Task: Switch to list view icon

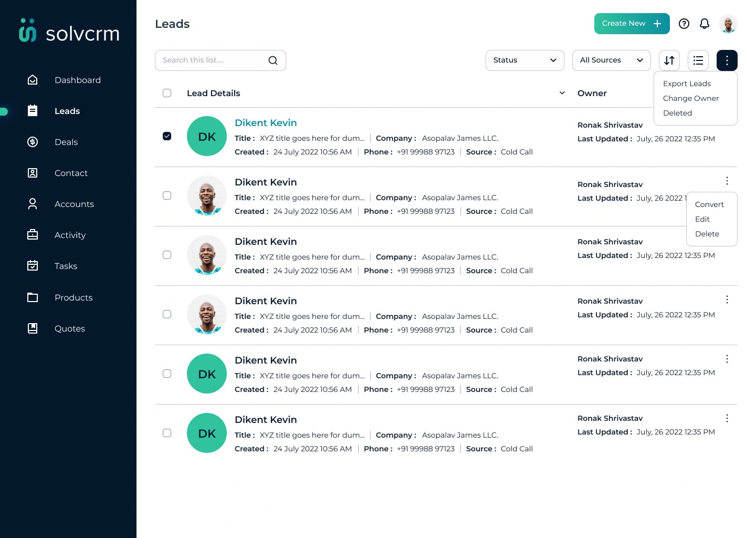Action: pos(698,60)
